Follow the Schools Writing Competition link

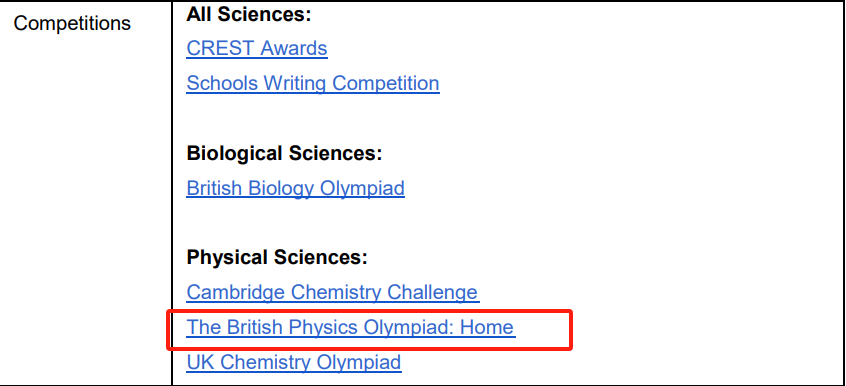(x=313, y=84)
